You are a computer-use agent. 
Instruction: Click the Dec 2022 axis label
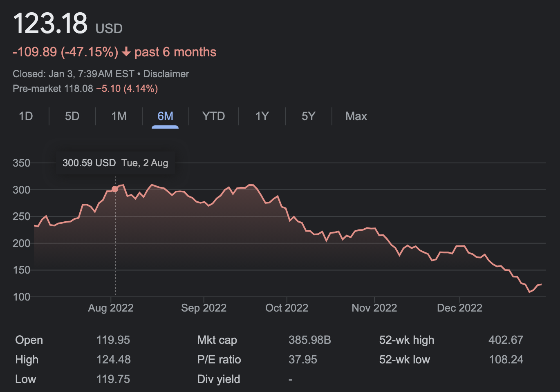coord(459,308)
